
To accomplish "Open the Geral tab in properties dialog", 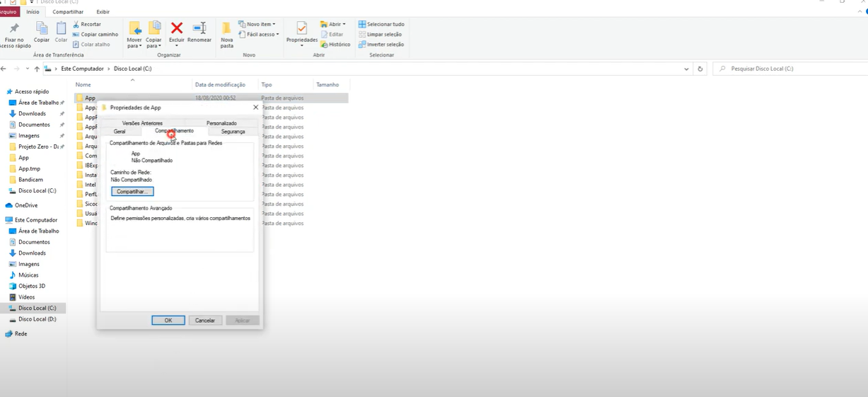I will coord(120,132).
